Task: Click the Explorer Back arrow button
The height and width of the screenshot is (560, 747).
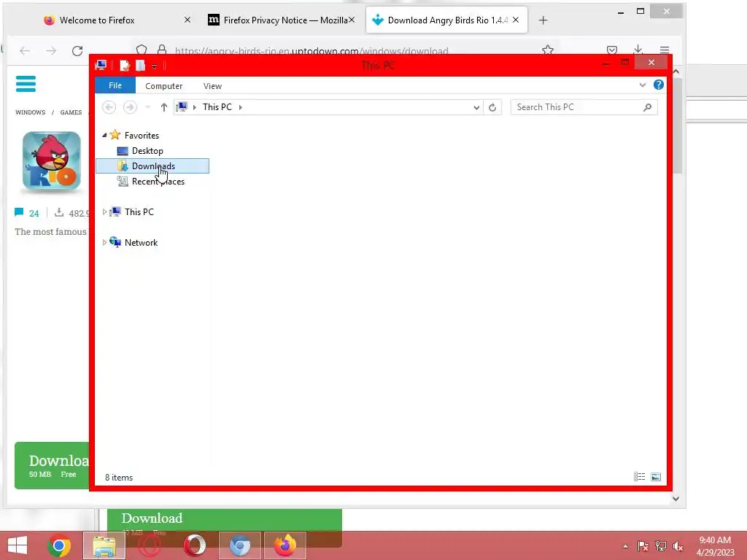Action: 109,107
